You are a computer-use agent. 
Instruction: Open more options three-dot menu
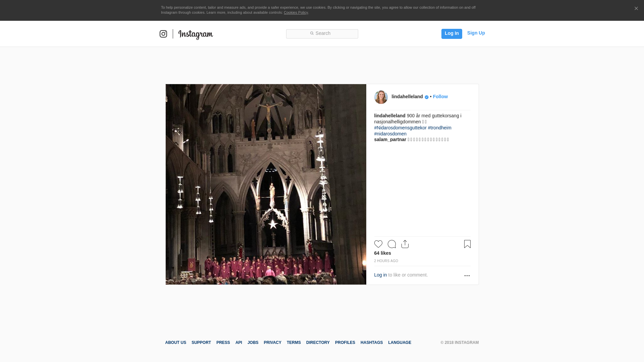(467, 276)
